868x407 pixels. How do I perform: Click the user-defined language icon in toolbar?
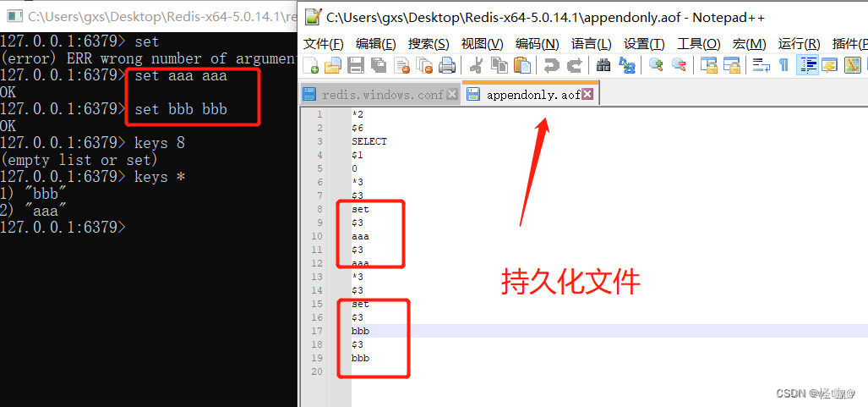tap(828, 65)
